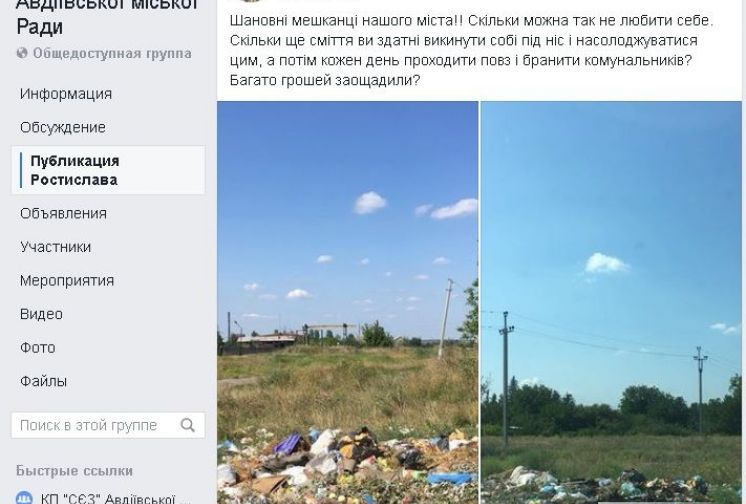Click the Авдіївської міської Ради group title
This screenshot has width=746, height=504.
107,16
